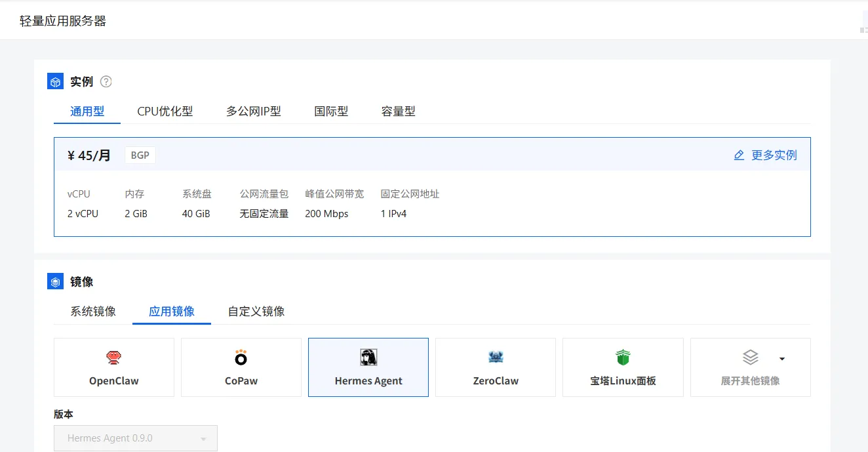Click the CoPaw paw logo icon
The width and height of the screenshot is (868, 452).
tap(241, 358)
